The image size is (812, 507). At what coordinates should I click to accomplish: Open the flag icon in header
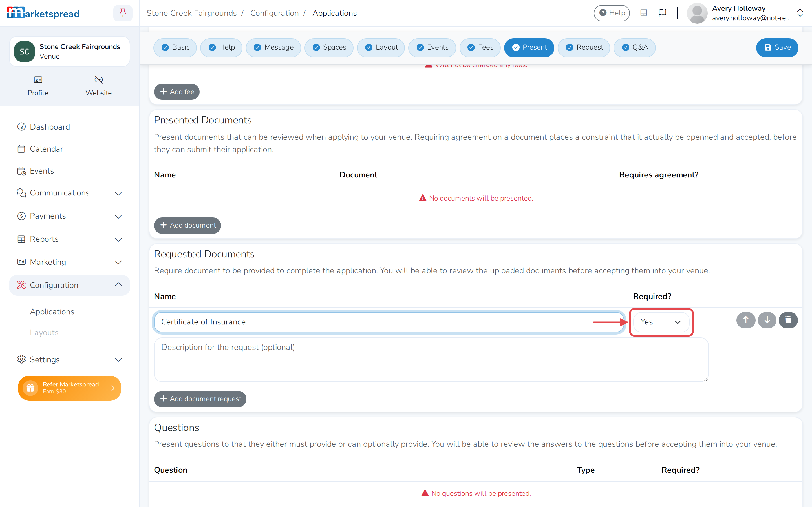point(662,13)
